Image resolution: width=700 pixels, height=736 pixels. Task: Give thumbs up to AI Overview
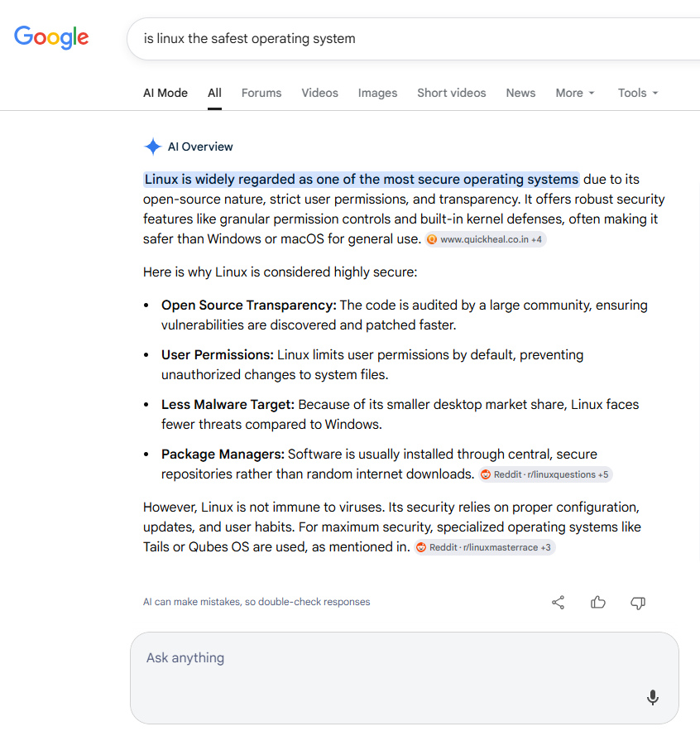tap(597, 602)
